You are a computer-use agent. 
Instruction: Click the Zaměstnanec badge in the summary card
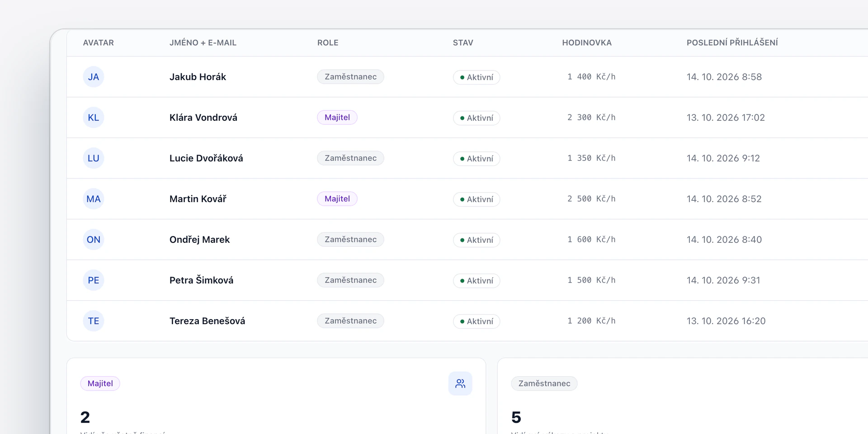544,383
